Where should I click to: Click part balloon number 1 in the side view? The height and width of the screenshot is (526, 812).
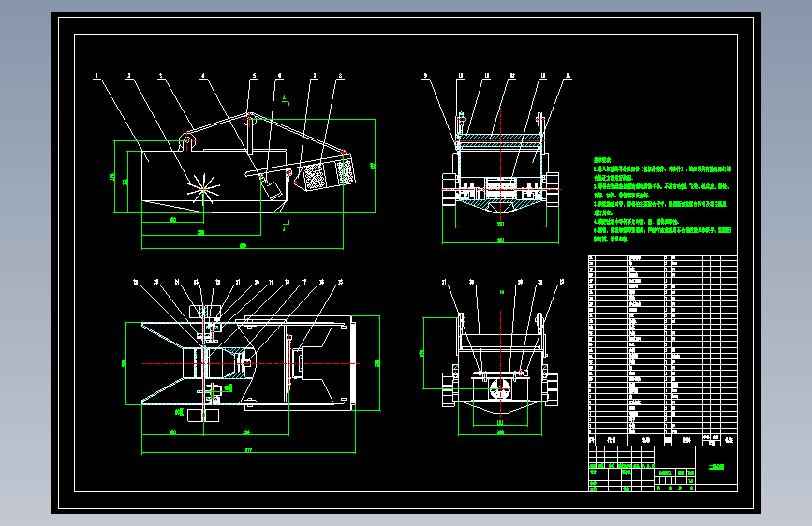(x=96, y=76)
